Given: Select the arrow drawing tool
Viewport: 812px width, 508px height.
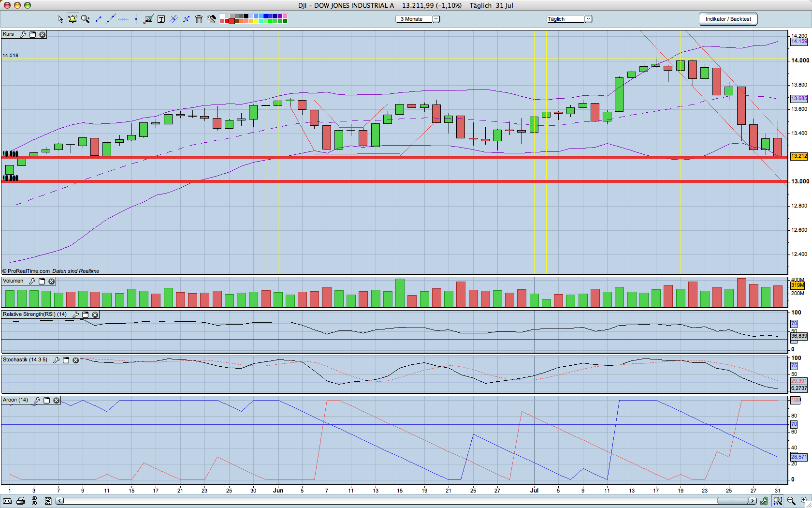Looking at the screenshot, I should 186,19.
